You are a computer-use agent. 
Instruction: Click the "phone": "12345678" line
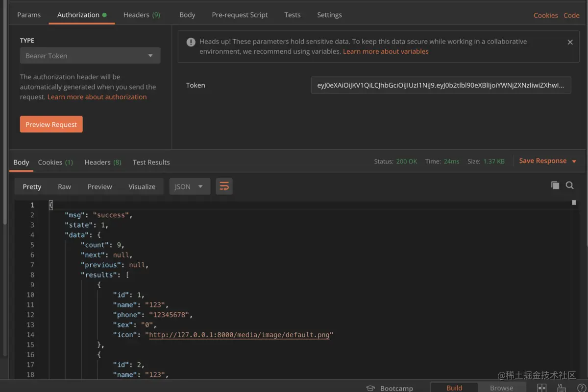[153, 315]
